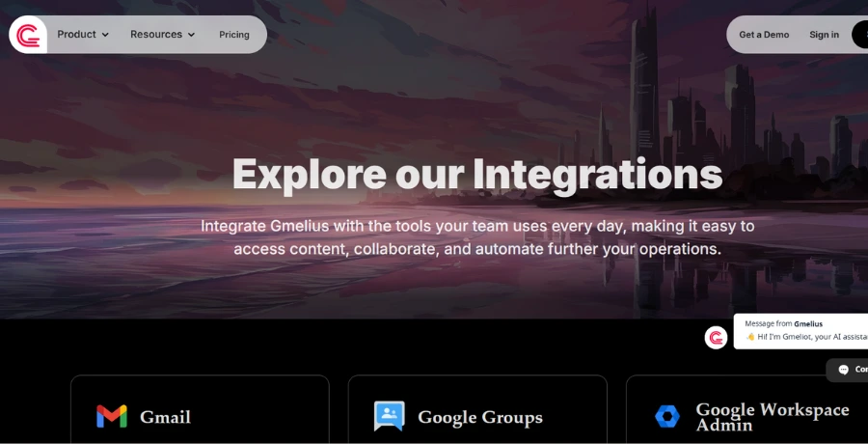The width and height of the screenshot is (868, 444).
Task: Click the Get a Demo link
Action: tap(764, 35)
